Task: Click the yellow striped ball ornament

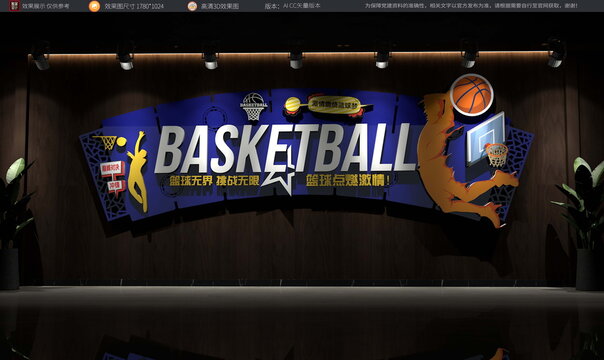Action: (x=293, y=105)
